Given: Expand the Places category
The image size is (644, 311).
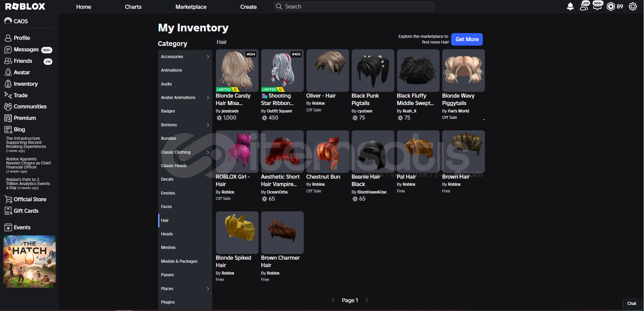Looking at the screenshot, I should 208,289.
